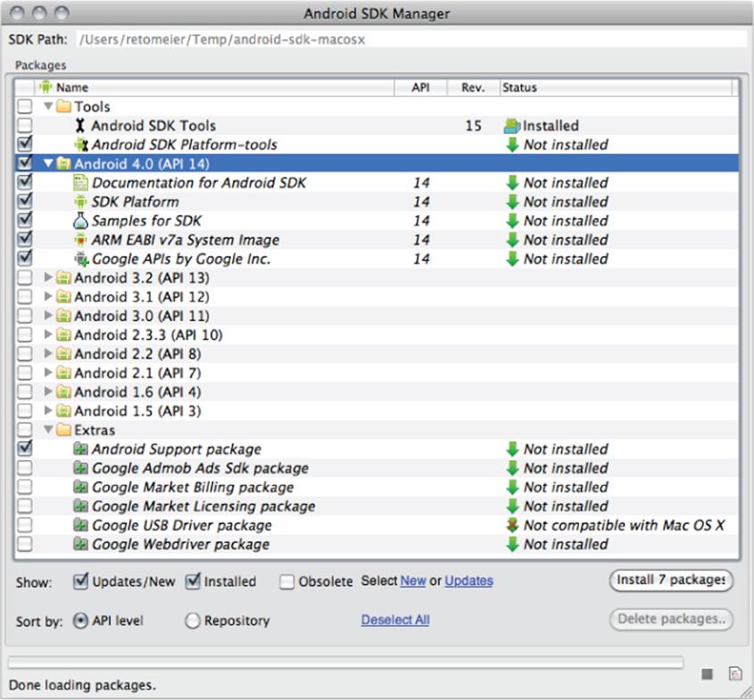Toggle the Updates/New show checkbox
754x700 pixels.
[x=80, y=581]
